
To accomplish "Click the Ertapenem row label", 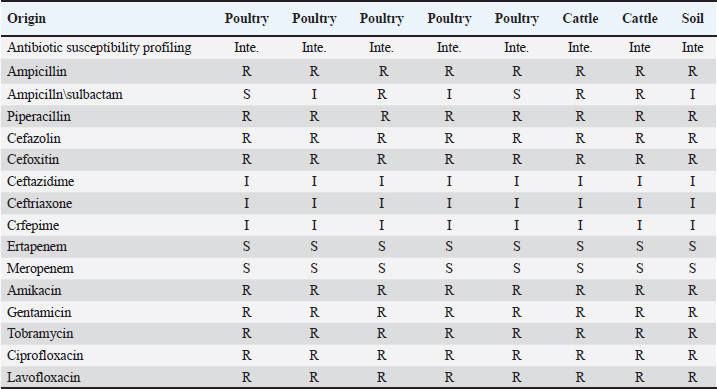I will 37,247.
